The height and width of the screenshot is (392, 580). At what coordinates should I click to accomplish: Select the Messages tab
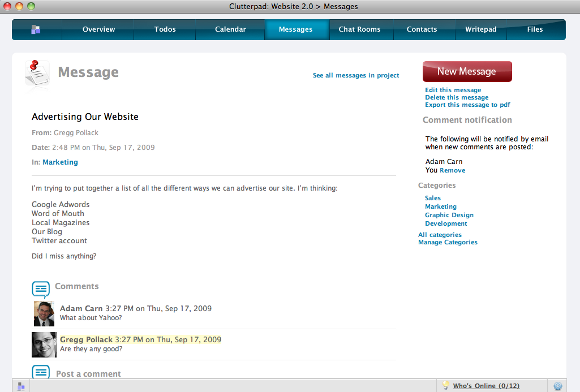coord(296,29)
